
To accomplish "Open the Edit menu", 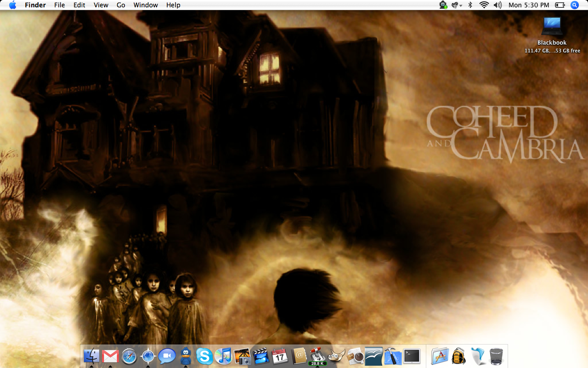I will [x=79, y=5].
